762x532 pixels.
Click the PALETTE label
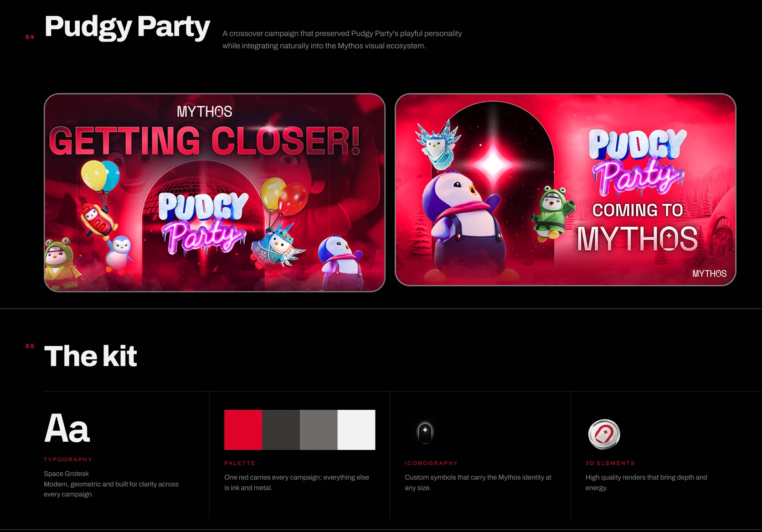240,463
